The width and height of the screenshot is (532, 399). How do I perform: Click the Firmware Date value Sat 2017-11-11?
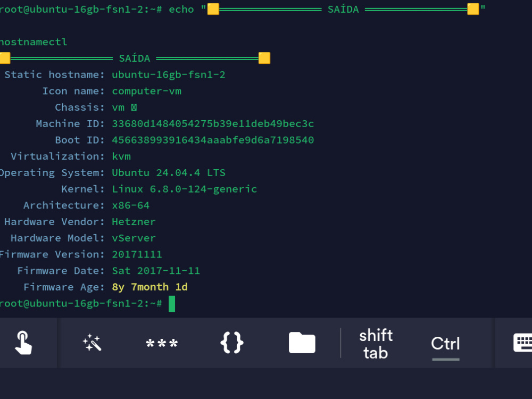(156, 271)
